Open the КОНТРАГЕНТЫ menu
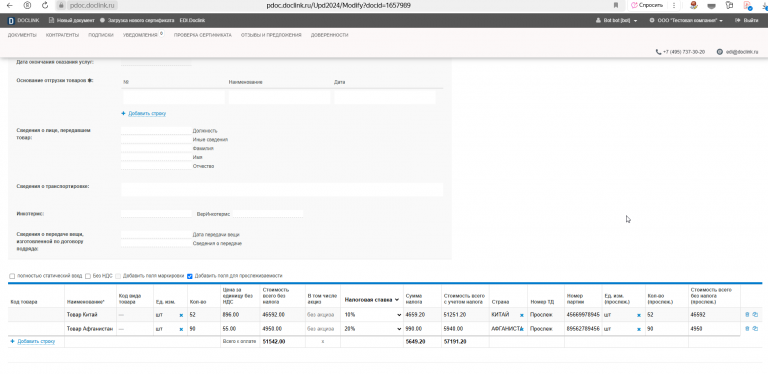This screenshot has height=374, width=768. [x=62, y=35]
